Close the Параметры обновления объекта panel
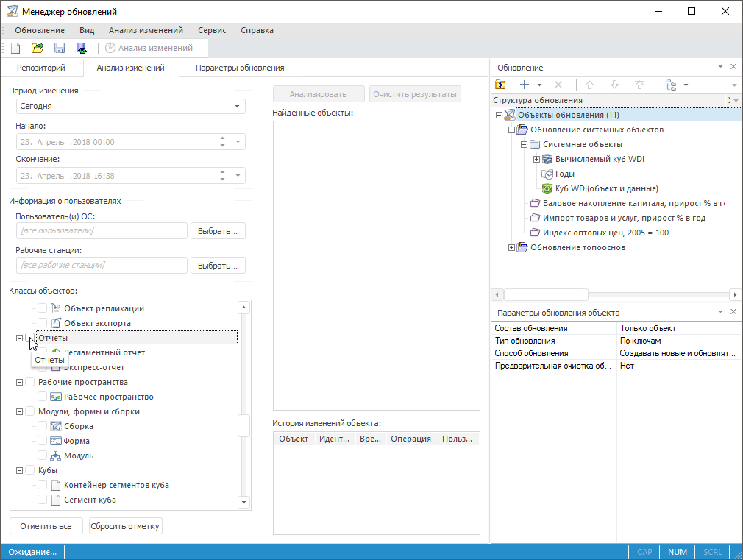 coord(733,312)
